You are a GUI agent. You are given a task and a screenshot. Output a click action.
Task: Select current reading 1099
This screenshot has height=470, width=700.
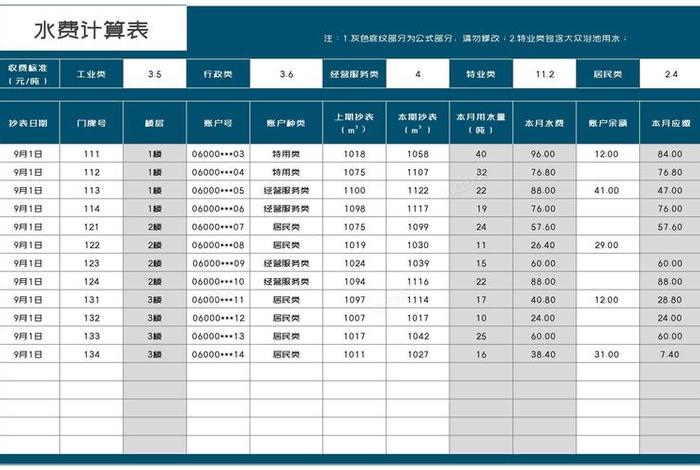(x=418, y=227)
